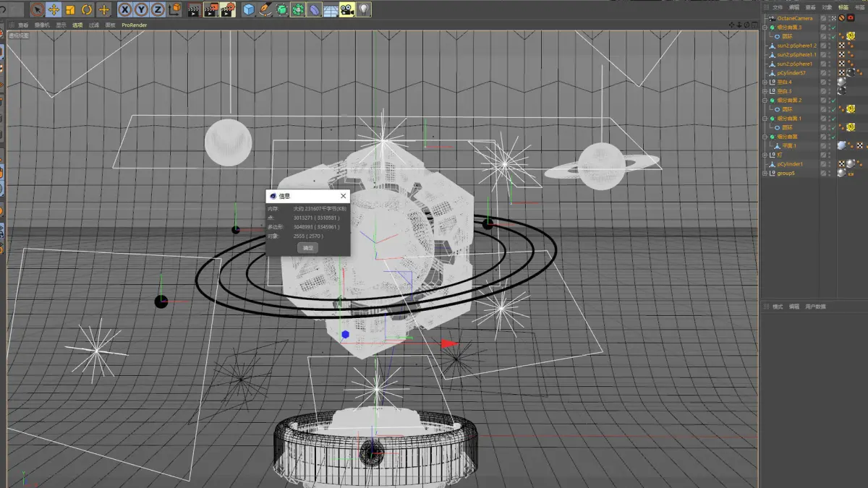This screenshot has height=488, width=868.
Task: Toggle OctaneCamera visibility dots
Action: coord(829,18)
